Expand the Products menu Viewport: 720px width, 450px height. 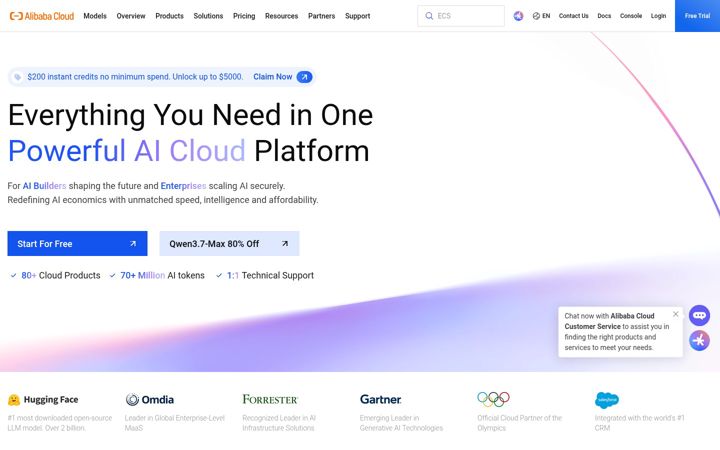pyautogui.click(x=169, y=16)
